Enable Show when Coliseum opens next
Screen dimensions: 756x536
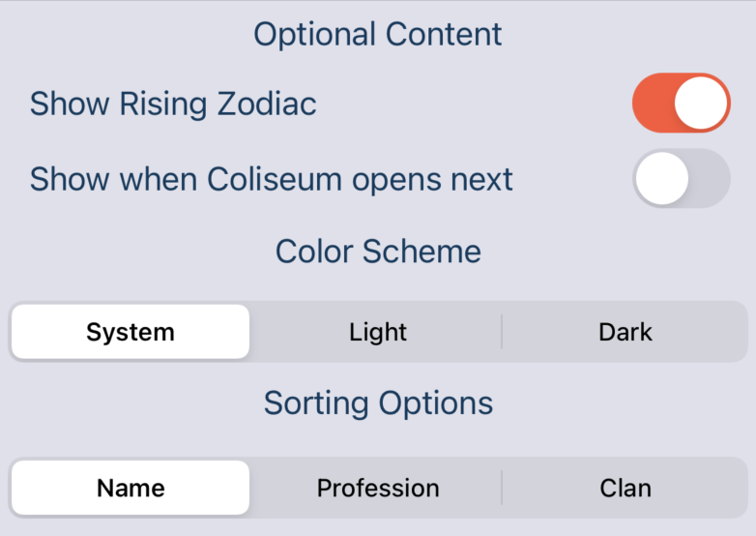point(681,179)
